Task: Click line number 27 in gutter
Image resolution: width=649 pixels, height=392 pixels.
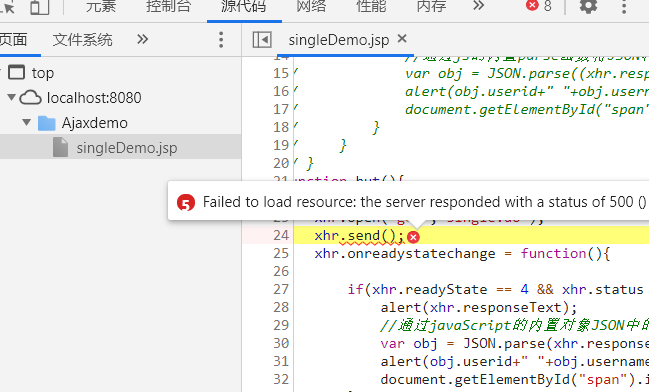Action: click(281, 289)
